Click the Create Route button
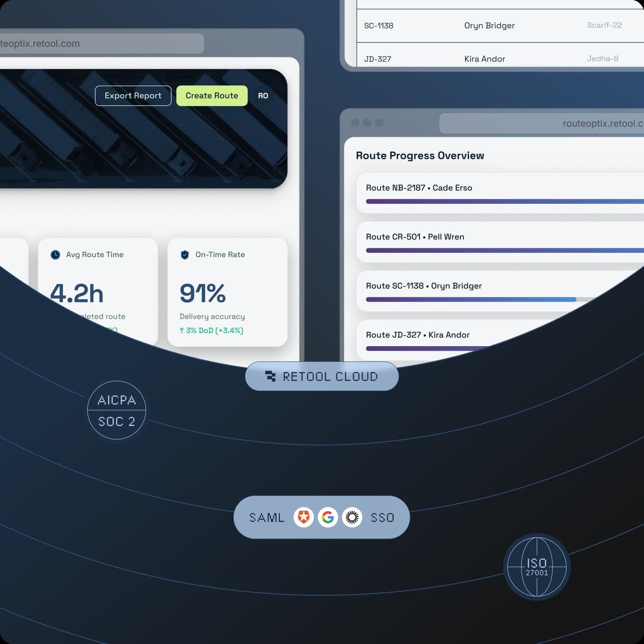Viewport: 644px width, 644px height. pyautogui.click(x=212, y=96)
